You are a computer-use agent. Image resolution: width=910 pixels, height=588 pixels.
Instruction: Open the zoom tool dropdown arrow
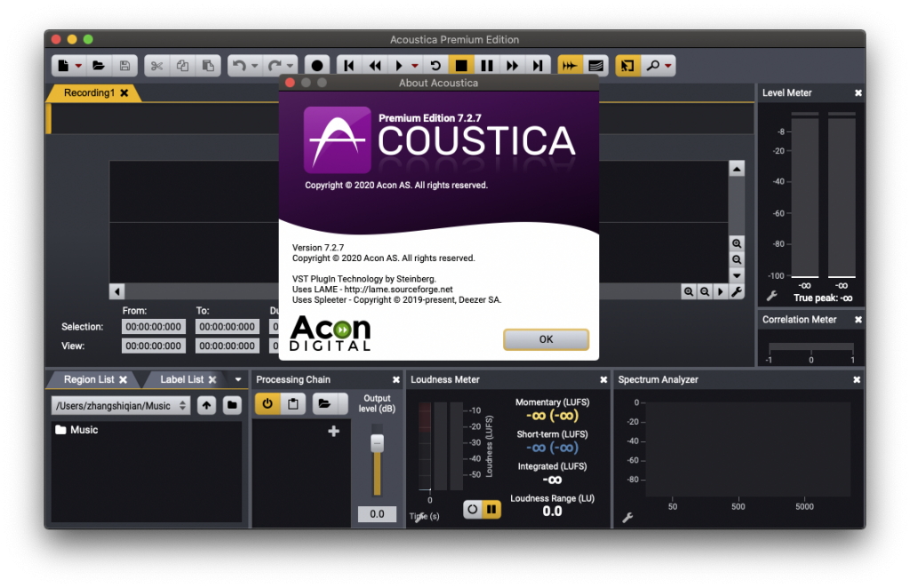coord(668,66)
